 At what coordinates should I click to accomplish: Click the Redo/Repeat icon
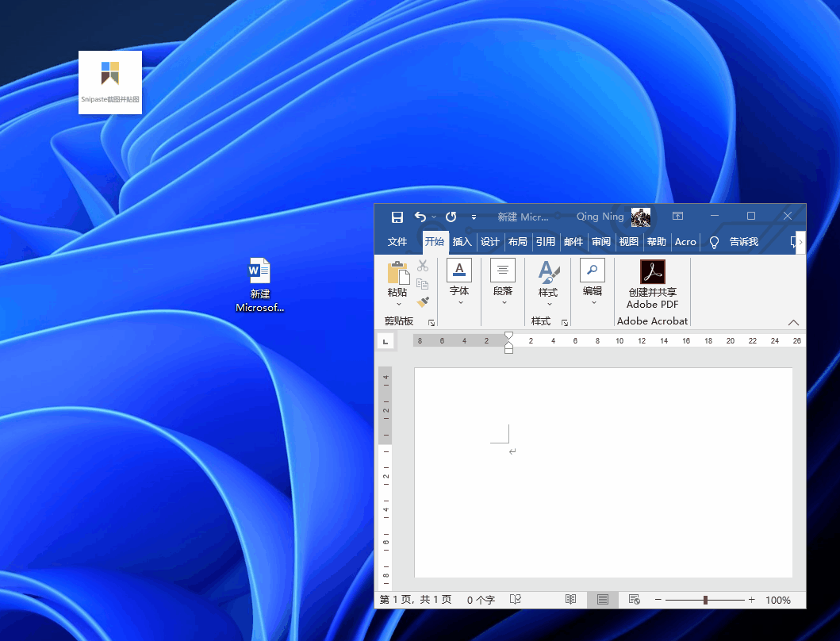click(x=451, y=217)
